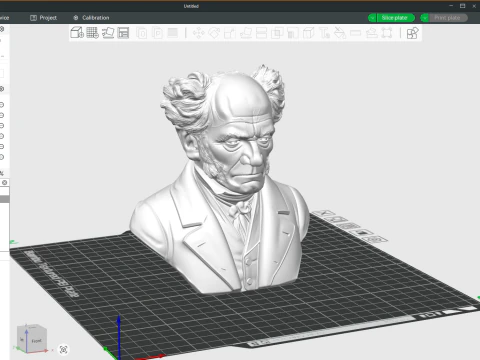Image resolution: width=480 pixels, height=360 pixels.
Task: Open the Project tab
Action: click(x=43, y=18)
